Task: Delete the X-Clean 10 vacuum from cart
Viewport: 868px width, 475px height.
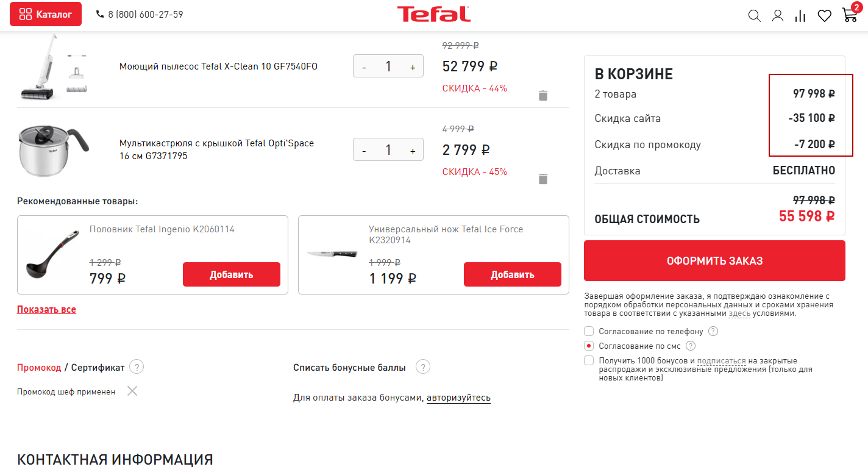Action: pos(543,95)
